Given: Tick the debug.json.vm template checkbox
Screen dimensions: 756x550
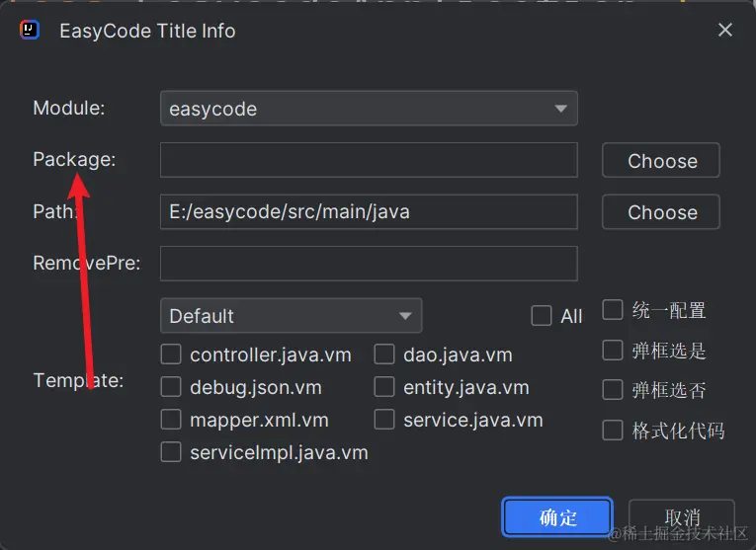Looking at the screenshot, I should pyautogui.click(x=171, y=387).
